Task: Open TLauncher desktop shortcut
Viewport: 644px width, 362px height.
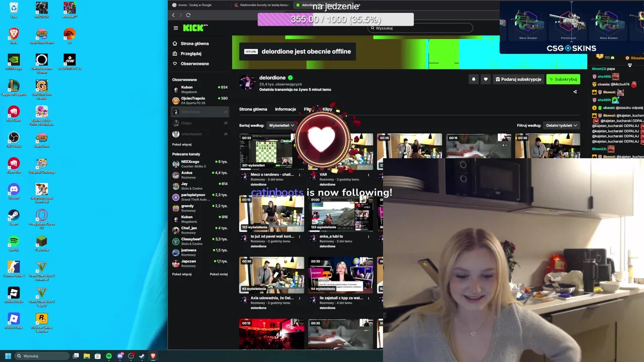Action: coord(42,243)
